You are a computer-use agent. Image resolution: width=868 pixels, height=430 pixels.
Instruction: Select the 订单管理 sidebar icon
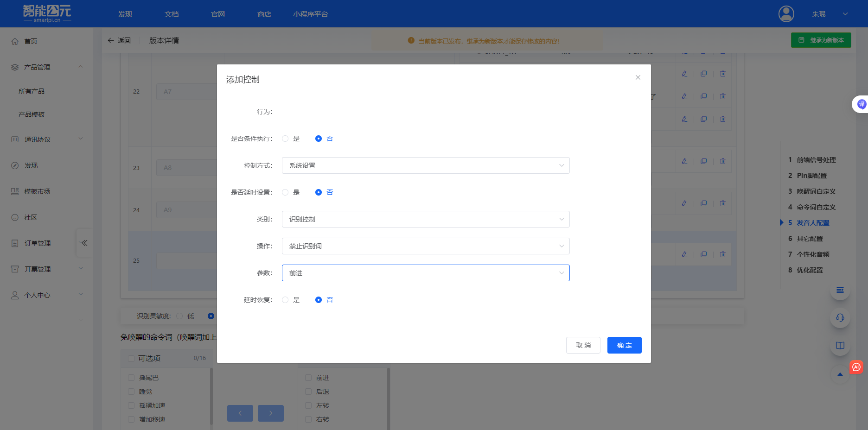point(14,243)
